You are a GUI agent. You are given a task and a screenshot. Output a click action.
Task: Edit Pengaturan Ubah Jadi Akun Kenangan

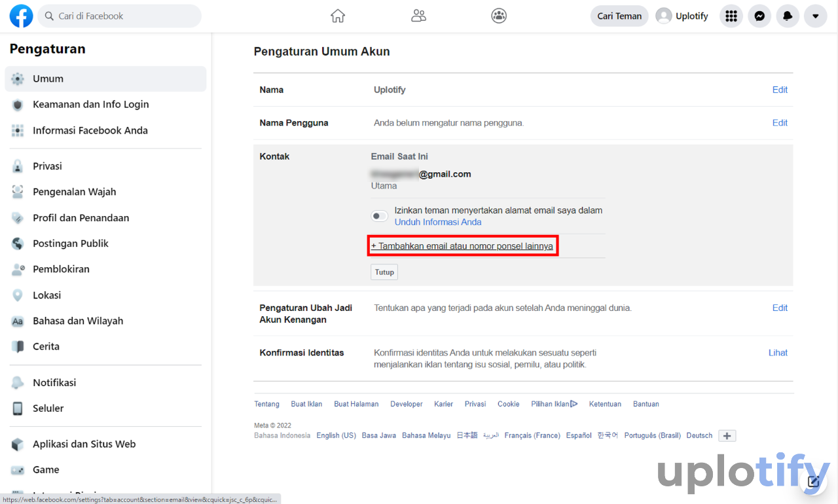(780, 308)
